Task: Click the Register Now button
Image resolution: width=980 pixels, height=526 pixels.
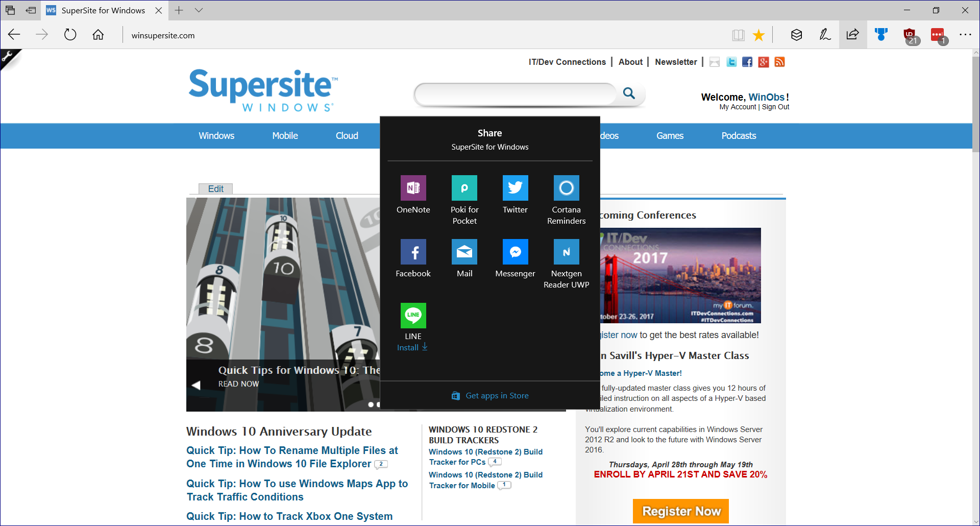Action: (x=680, y=511)
